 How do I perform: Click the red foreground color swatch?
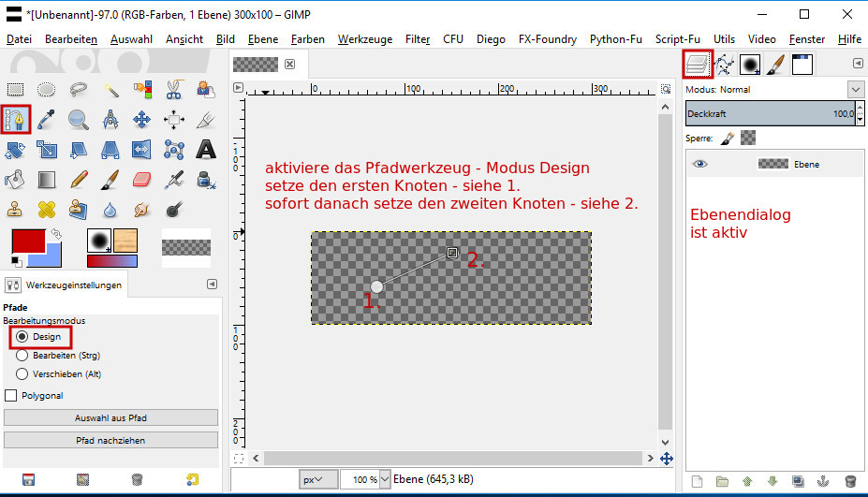click(x=29, y=241)
